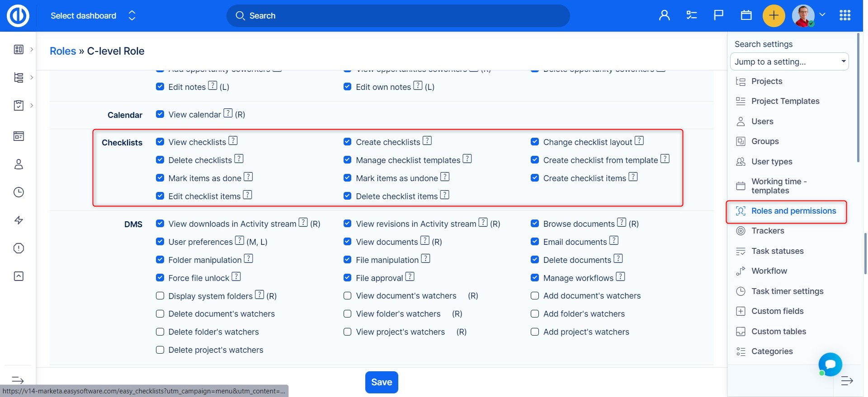The width and height of the screenshot is (868, 397).
Task: Open the calendar icon in top bar
Action: [x=746, y=16]
